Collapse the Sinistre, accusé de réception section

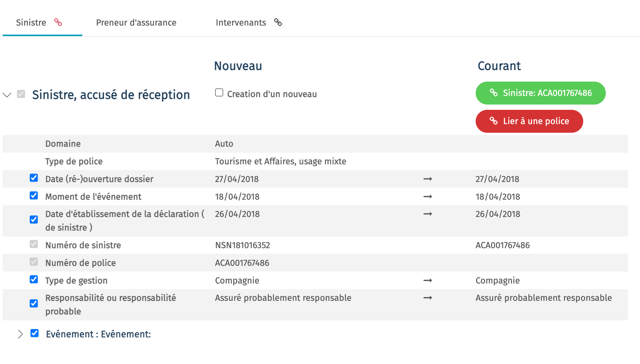[x=7, y=95]
